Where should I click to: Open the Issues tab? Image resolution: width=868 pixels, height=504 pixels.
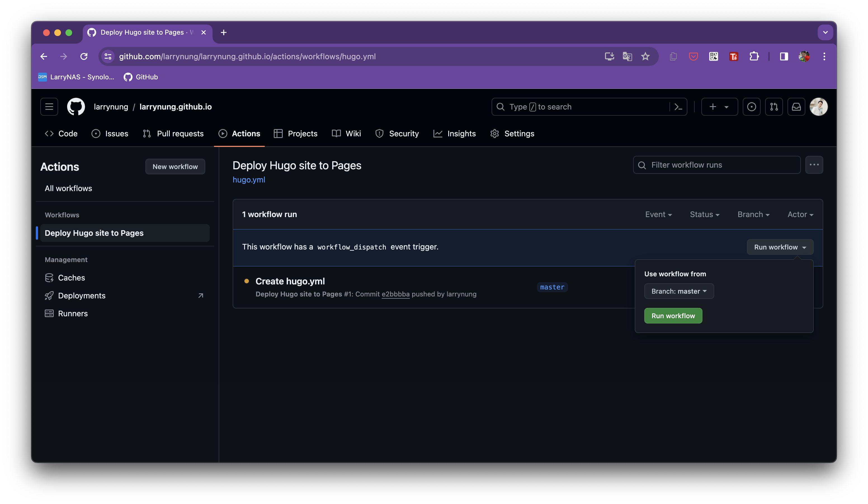pyautogui.click(x=110, y=134)
